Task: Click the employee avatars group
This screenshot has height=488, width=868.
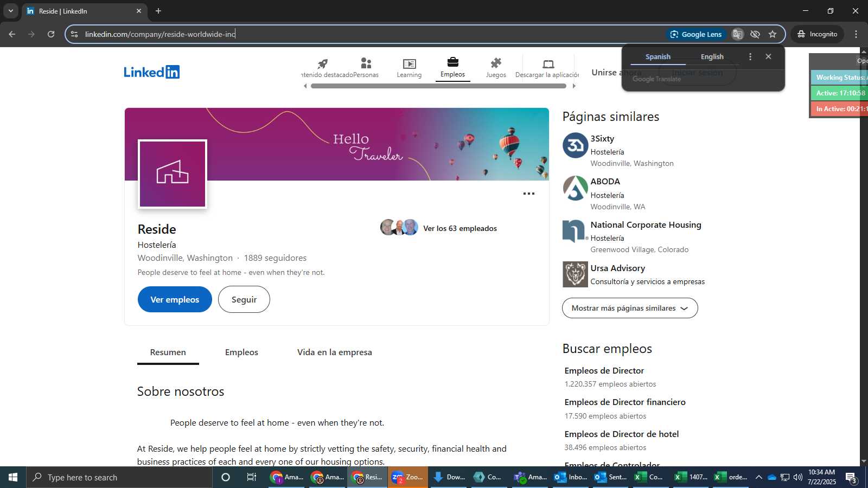Action: click(x=399, y=227)
